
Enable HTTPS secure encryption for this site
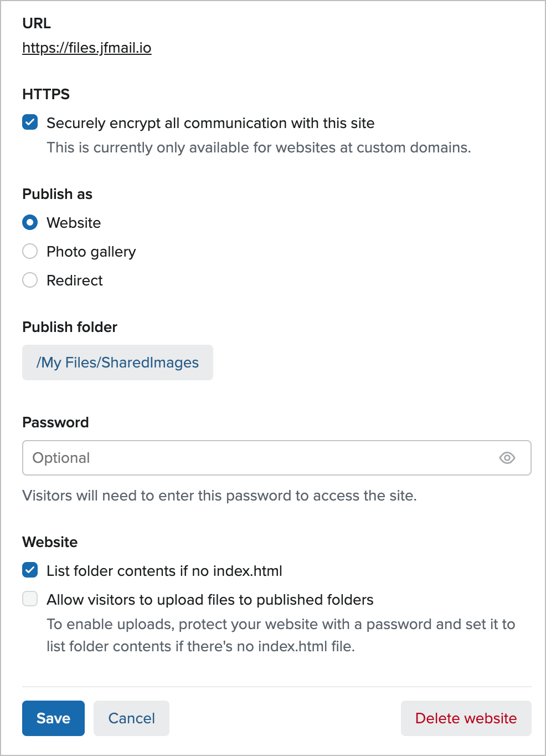click(x=30, y=122)
